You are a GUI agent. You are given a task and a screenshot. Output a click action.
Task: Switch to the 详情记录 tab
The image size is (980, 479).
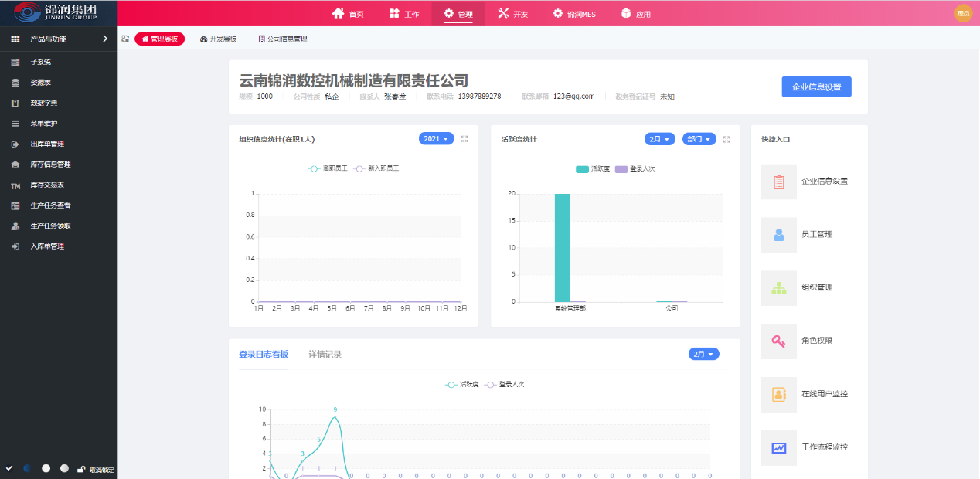coord(325,355)
